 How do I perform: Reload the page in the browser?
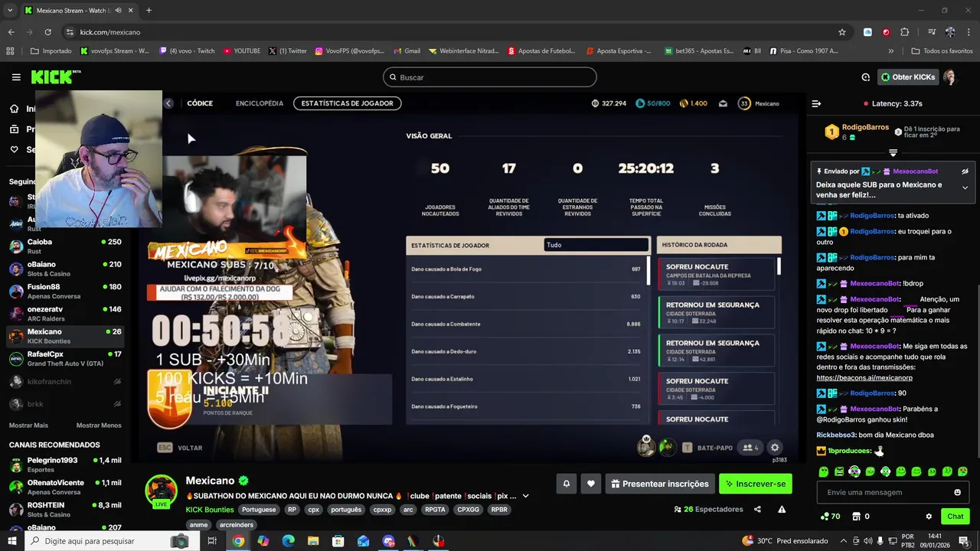pyautogui.click(x=47, y=32)
